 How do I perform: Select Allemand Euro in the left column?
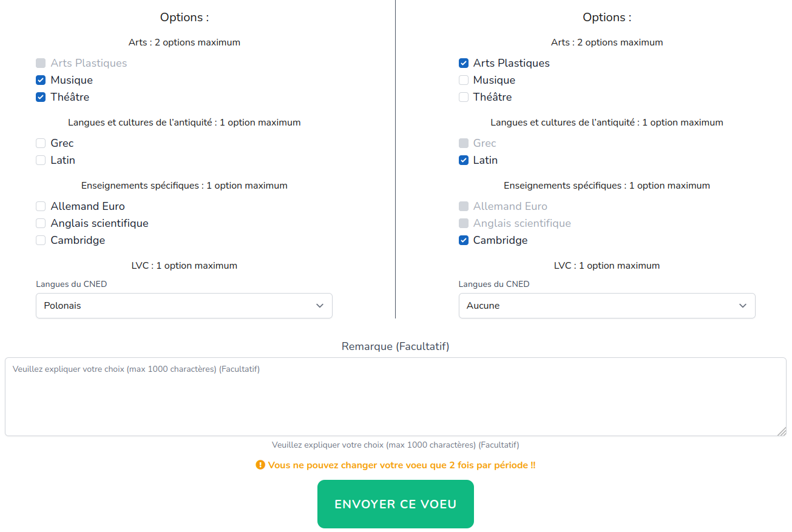coord(41,206)
